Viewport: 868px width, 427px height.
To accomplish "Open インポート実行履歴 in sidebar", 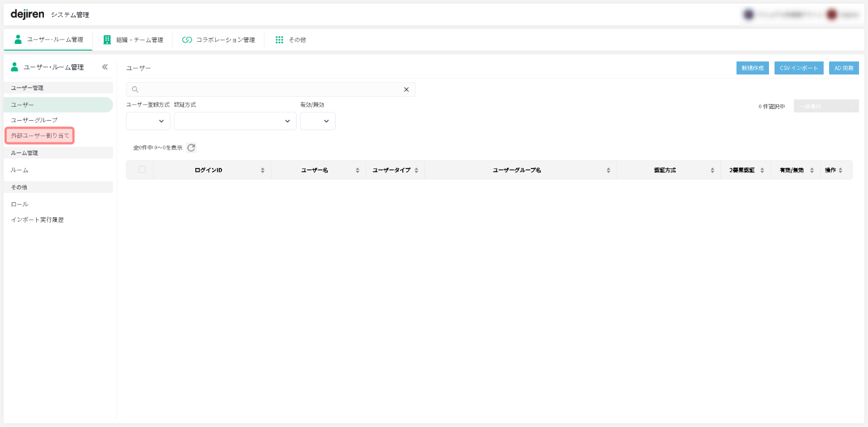I will pyautogui.click(x=37, y=220).
